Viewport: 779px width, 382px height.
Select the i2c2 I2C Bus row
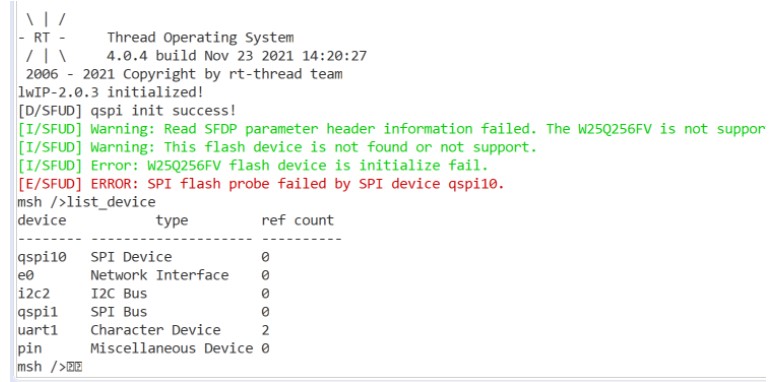click(x=144, y=294)
